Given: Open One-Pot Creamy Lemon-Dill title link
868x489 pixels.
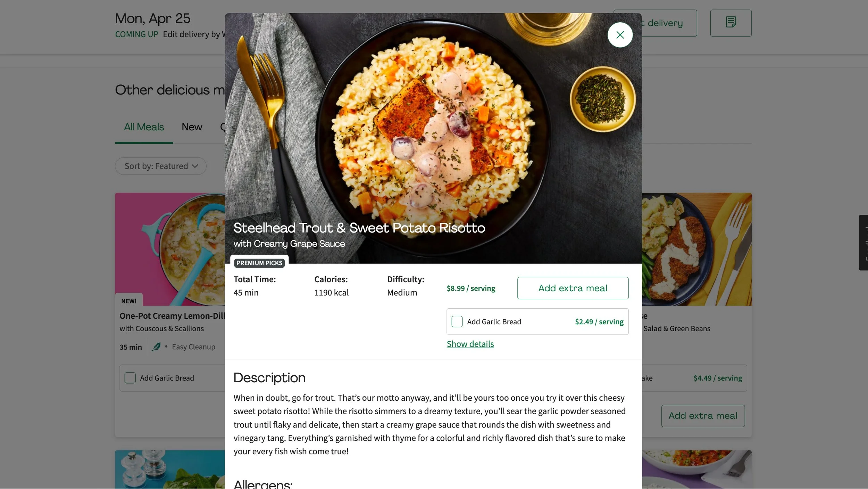Looking at the screenshot, I should click(x=172, y=316).
